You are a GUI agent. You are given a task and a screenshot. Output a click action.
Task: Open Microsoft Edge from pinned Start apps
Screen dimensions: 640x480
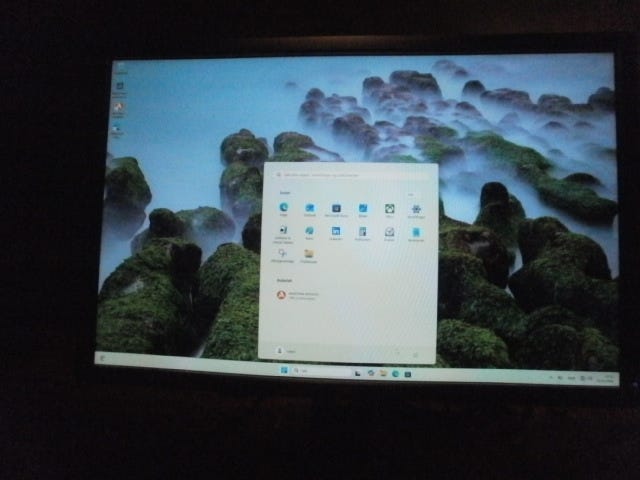(284, 209)
